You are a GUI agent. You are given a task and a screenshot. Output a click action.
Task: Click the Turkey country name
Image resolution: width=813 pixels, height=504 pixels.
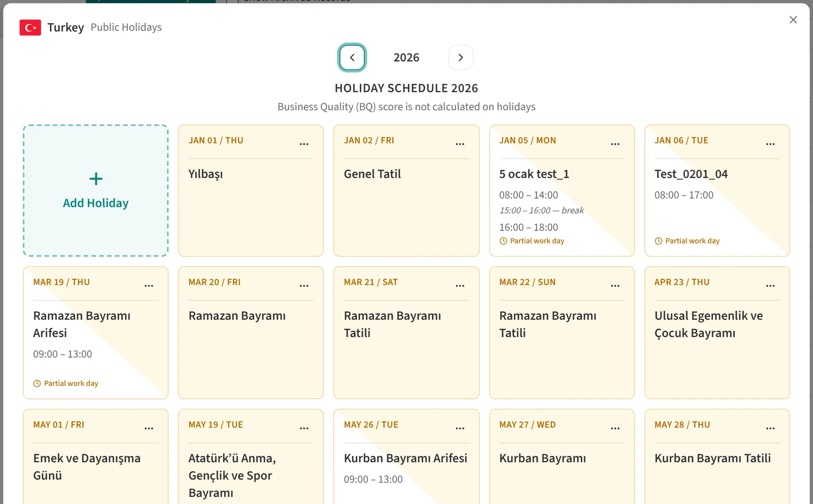[66, 27]
